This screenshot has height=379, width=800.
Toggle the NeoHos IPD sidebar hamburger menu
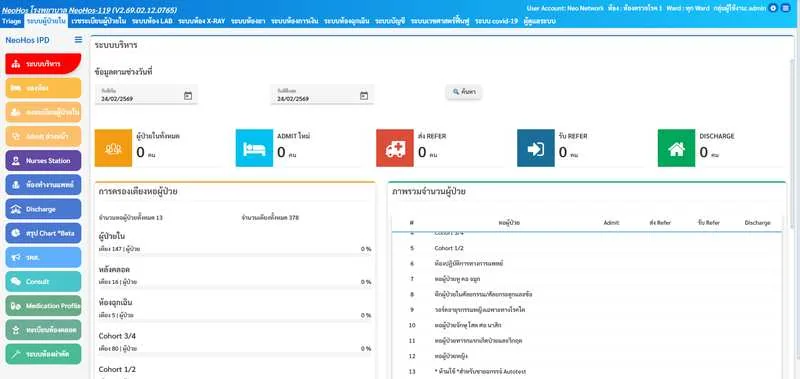(78, 40)
